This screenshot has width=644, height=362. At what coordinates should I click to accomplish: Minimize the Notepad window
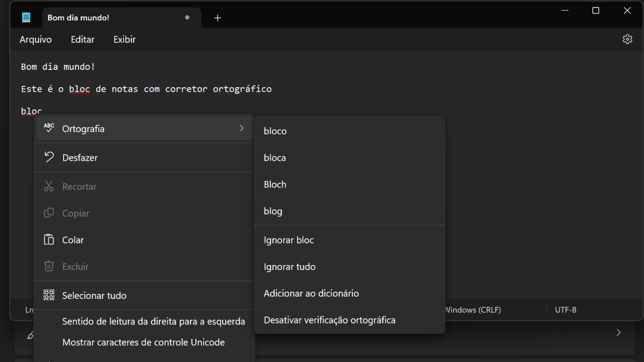coord(565,11)
